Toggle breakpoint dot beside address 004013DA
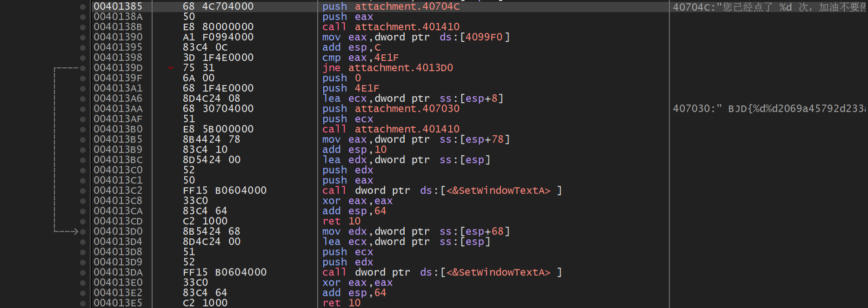The image size is (868, 308). point(83,273)
